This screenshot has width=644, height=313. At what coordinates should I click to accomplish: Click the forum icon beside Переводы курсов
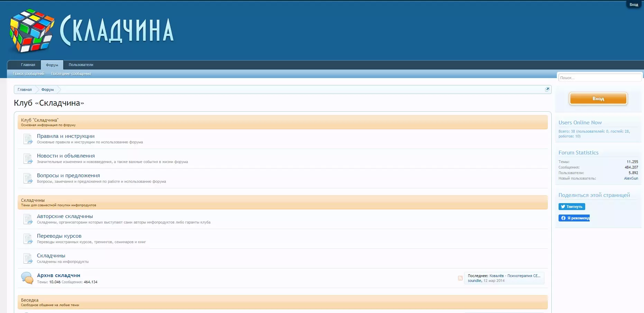(28, 239)
